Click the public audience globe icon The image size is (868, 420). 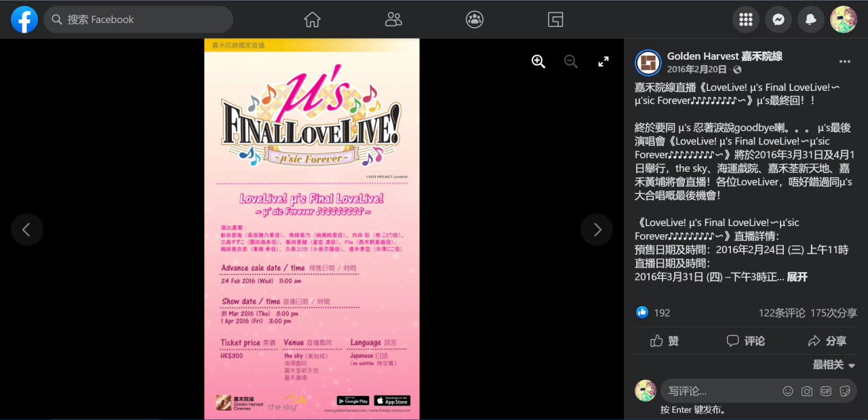[738, 70]
